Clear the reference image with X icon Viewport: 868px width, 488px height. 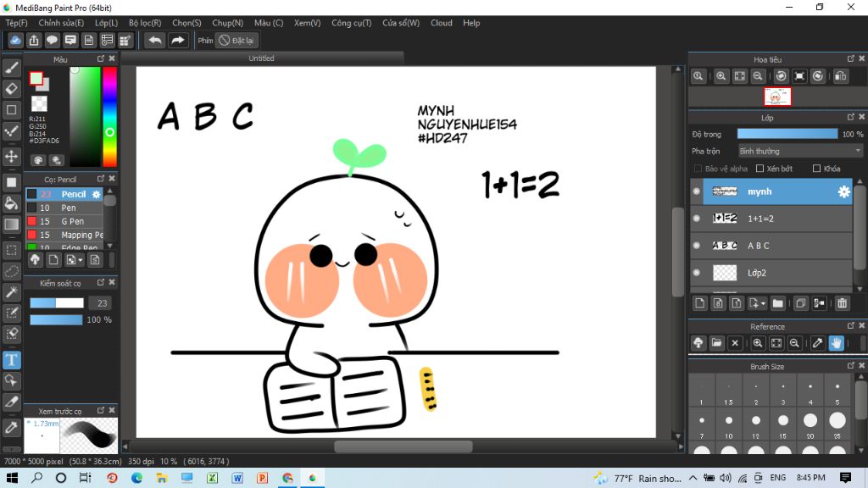coord(735,343)
